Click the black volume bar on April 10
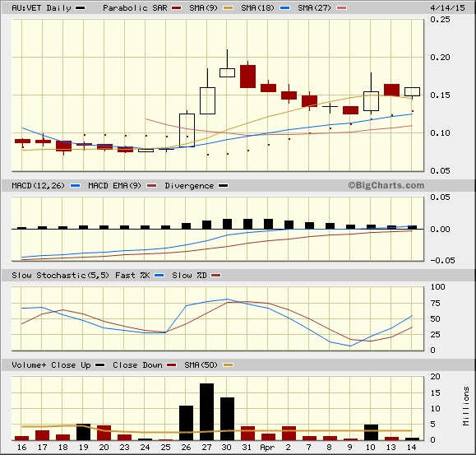This screenshot has height=455, width=476. click(x=371, y=433)
